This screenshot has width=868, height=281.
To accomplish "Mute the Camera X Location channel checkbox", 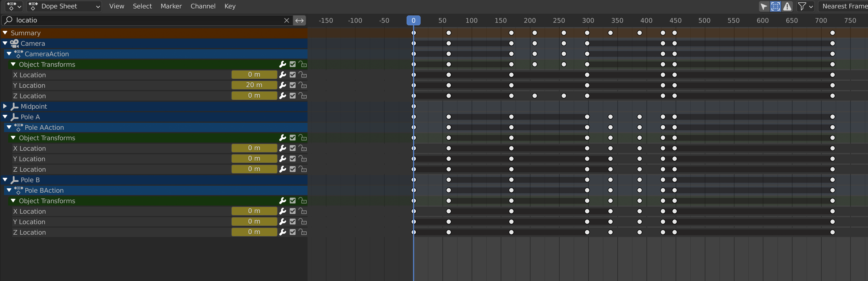I will coord(292,75).
